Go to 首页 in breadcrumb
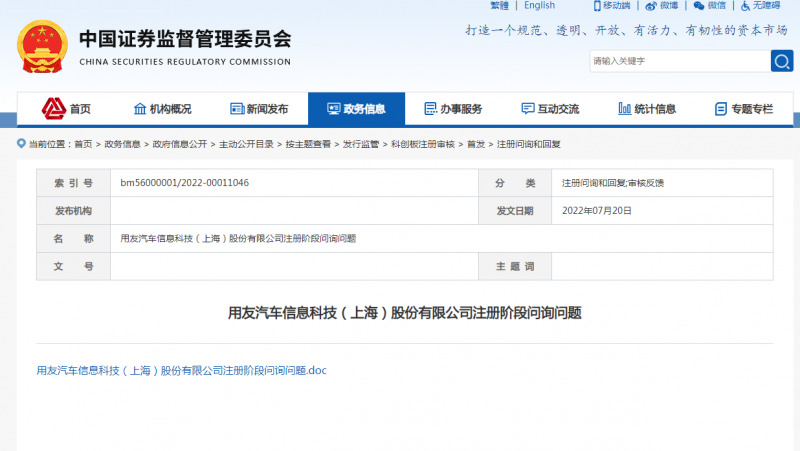The width and height of the screenshot is (800, 451). (83, 144)
